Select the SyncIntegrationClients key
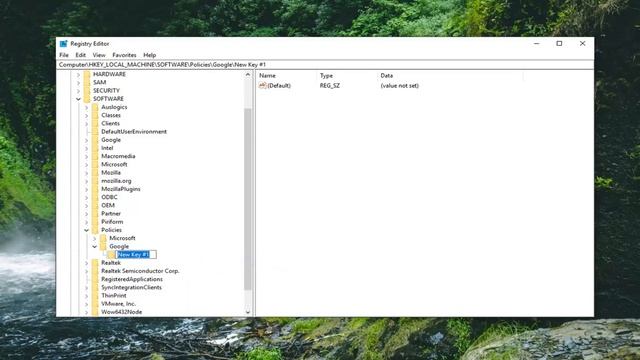Image resolution: width=640 pixels, height=360 pixels. 131,287
